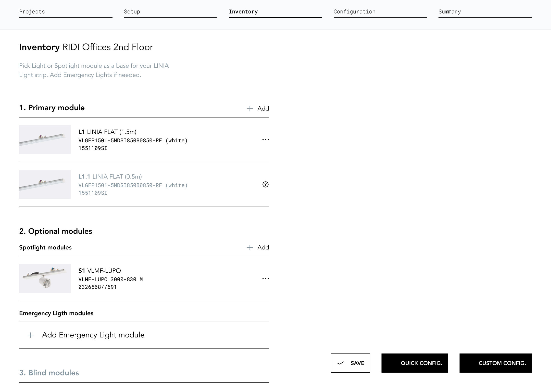Click the Spotlight modules subheading
The height and width of the screenshot is (392, 551).
[45, 247]
